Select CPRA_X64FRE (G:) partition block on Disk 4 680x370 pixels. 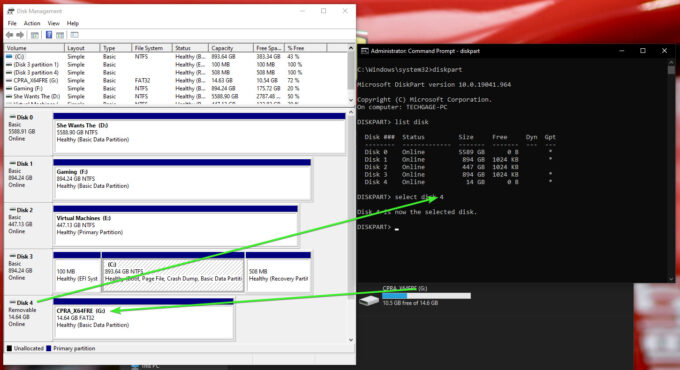(x=144, y=318)
